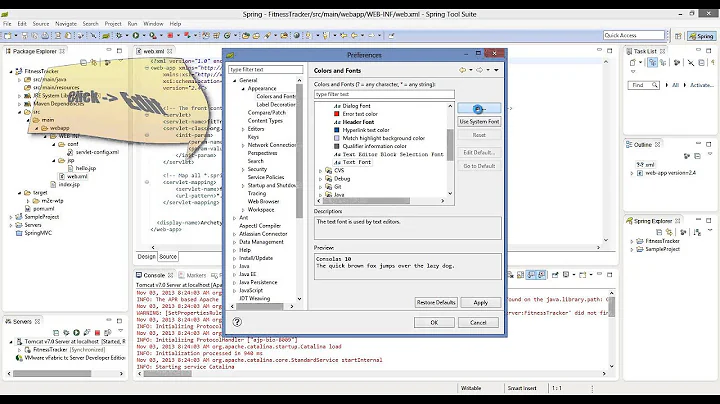Viewport: 720px width, 404px height.
Task: Open the Spring perspective button
Action: 701,36
